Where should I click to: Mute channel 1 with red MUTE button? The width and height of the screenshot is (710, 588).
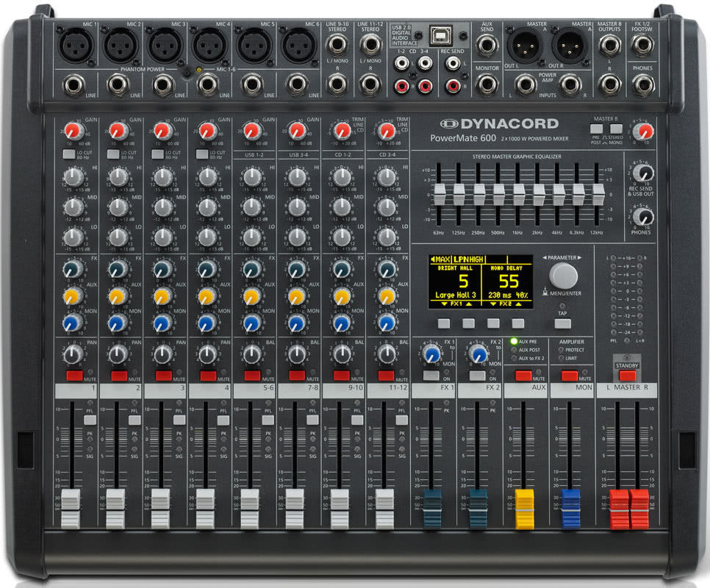tap(75, 376)
